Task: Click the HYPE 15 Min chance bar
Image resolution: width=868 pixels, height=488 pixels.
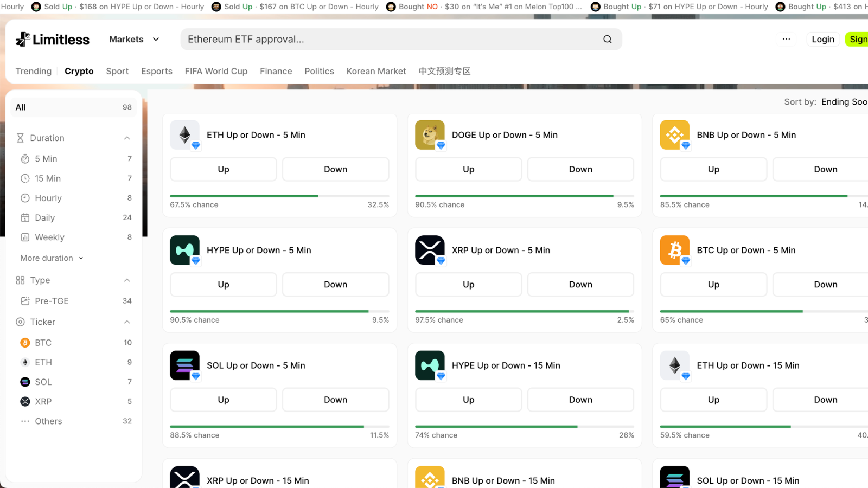Action: pos(525,427)
